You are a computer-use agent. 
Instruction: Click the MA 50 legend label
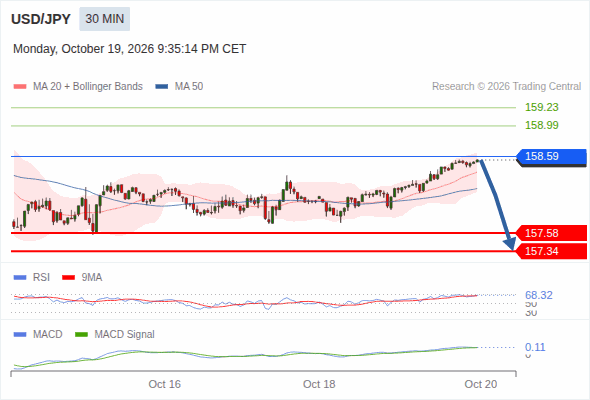[x=189, y=87]
